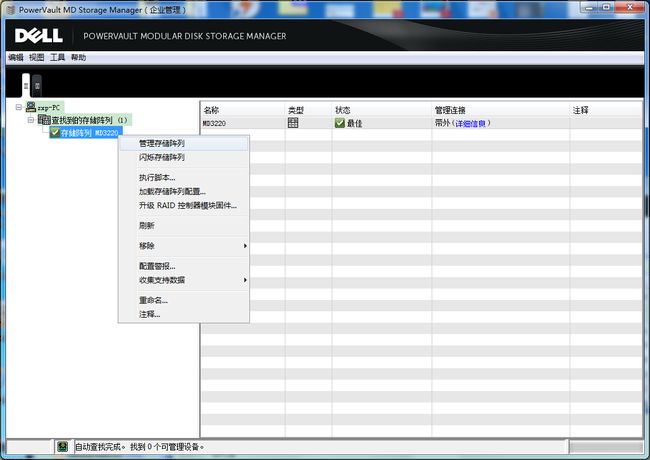This screenshot has width=650, height=460.
Task: Click the MD3220 name cell
Action: pos(214,123)
